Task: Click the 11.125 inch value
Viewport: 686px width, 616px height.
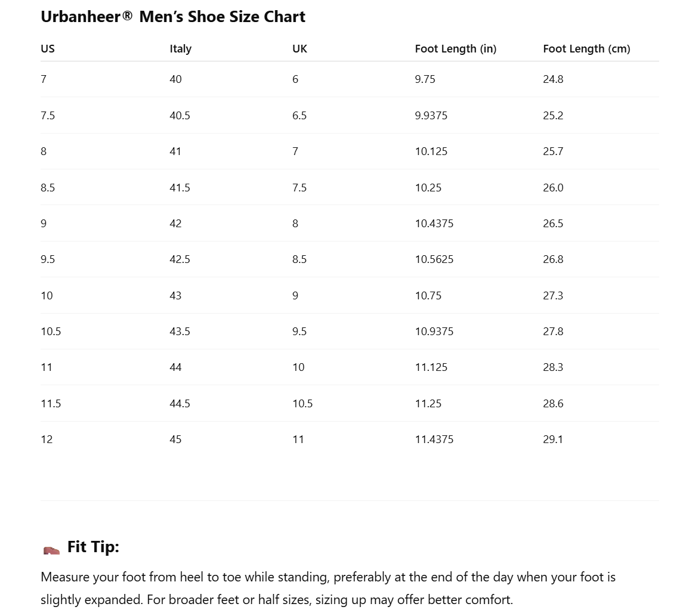Action: [431, 367]
